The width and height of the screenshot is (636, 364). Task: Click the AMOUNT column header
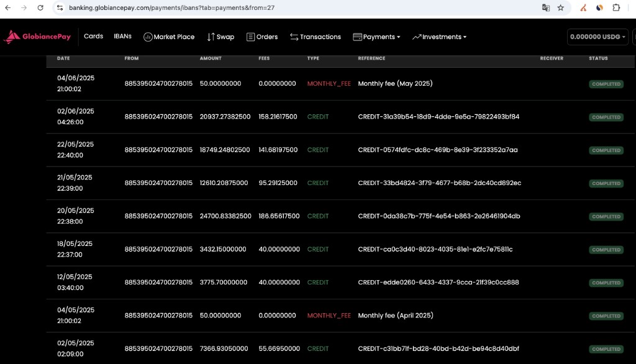click(211, 58)
